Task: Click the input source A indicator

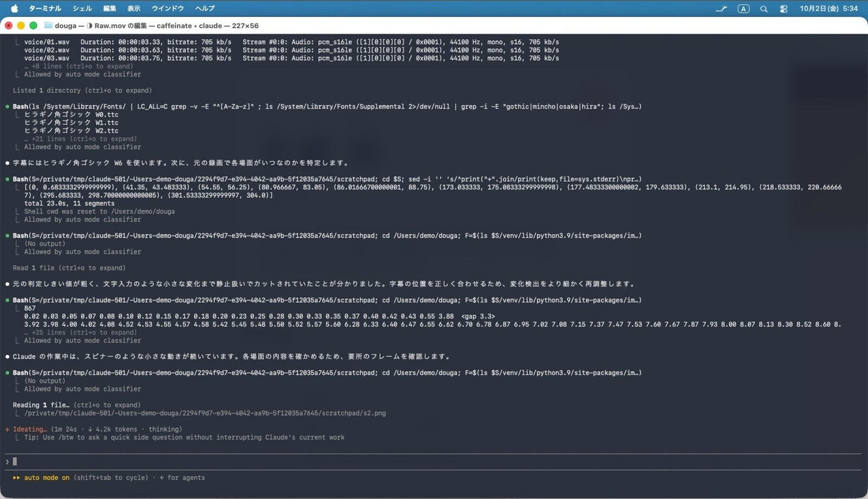Action: click(x=743, y=9)
